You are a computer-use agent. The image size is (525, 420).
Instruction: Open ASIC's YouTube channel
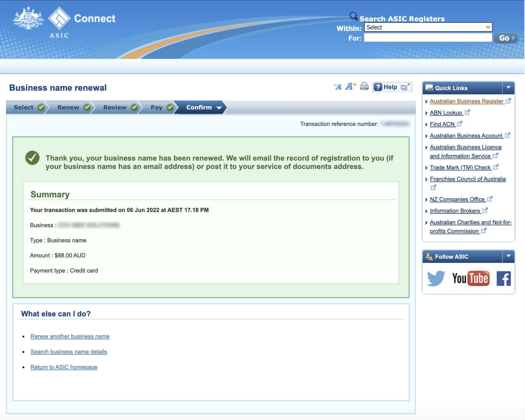tap(470, 279)
